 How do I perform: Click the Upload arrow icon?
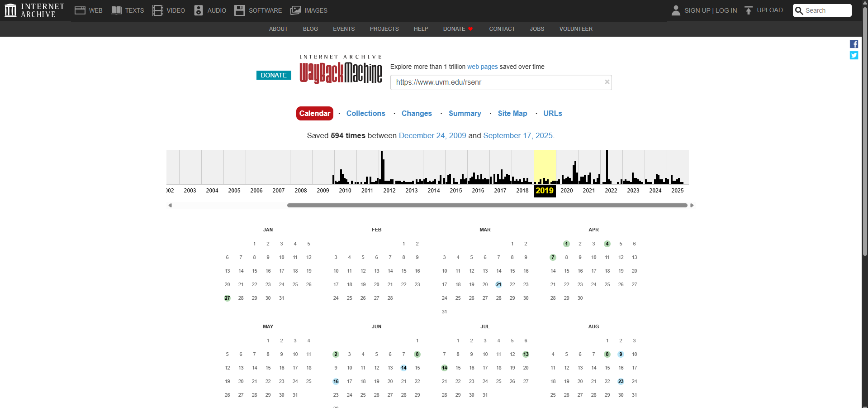point(749,10)
